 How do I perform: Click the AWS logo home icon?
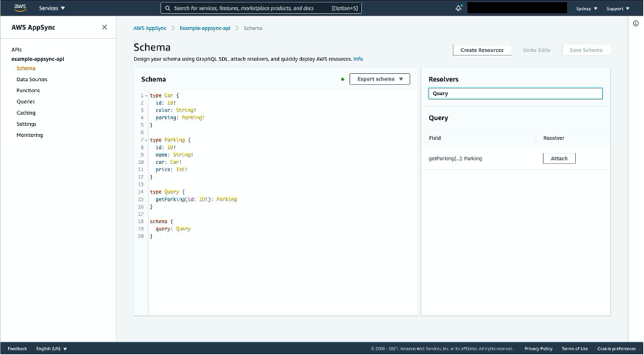(x=20, y=8)
